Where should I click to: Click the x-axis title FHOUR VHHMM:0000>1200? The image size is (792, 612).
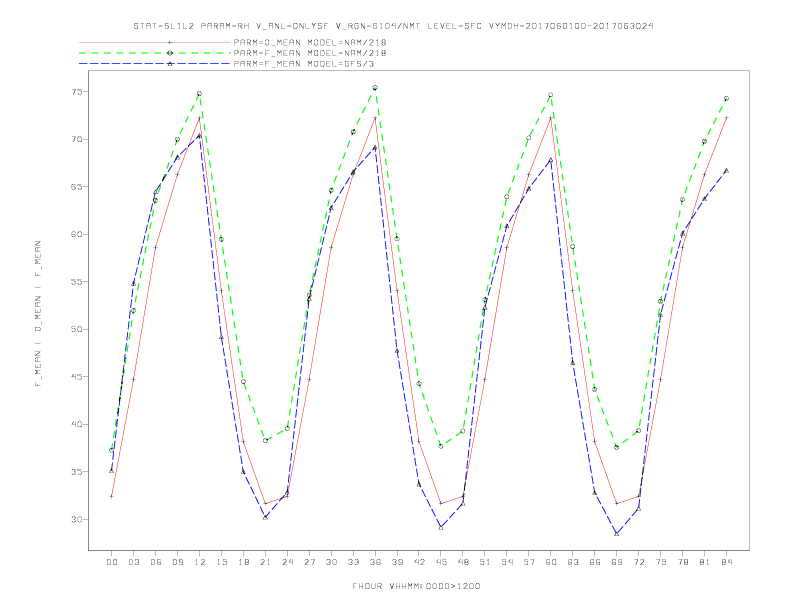point(416,586)
